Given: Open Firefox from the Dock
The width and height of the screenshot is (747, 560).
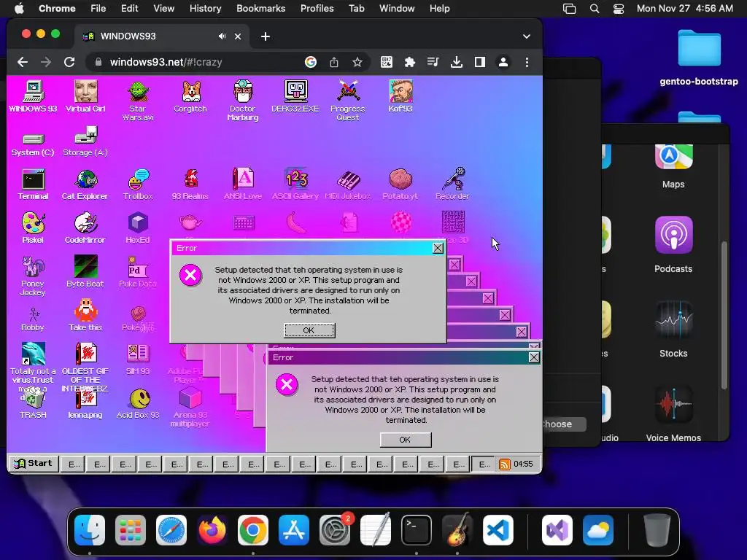Looking at the screenshot, I should pyautogui.click(x=212, y=530).
